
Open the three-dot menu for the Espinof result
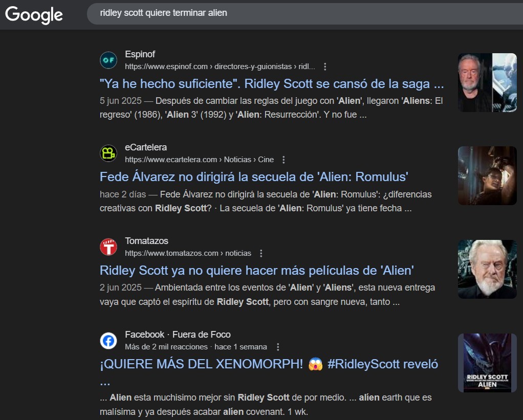[325, 67]
